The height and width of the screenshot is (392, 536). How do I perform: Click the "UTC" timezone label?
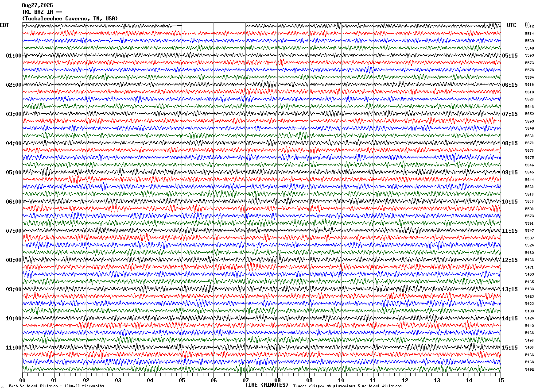coord(512,25)
